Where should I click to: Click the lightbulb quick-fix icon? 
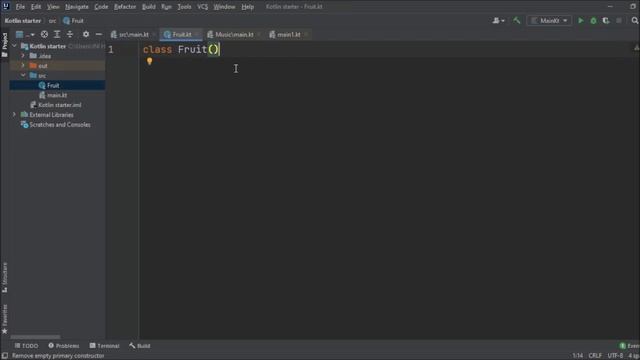point(149,61)
